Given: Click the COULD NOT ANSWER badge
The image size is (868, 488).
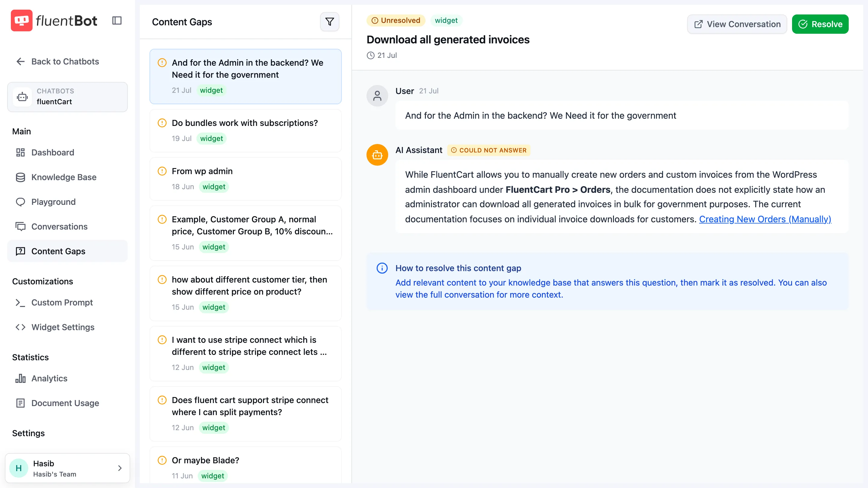Looking at the screenshot, I should pyautogui.click(x=489, y=150).
